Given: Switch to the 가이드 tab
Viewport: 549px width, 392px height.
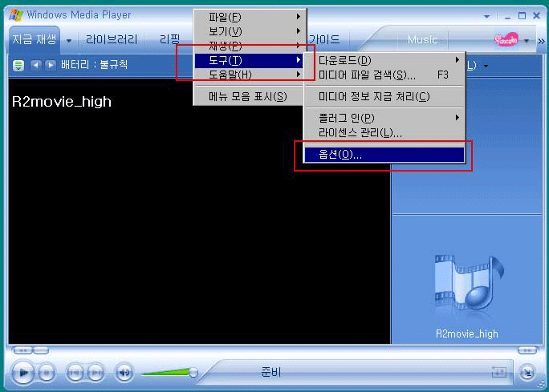Looking at the screenshot, I should pos(324,39).
